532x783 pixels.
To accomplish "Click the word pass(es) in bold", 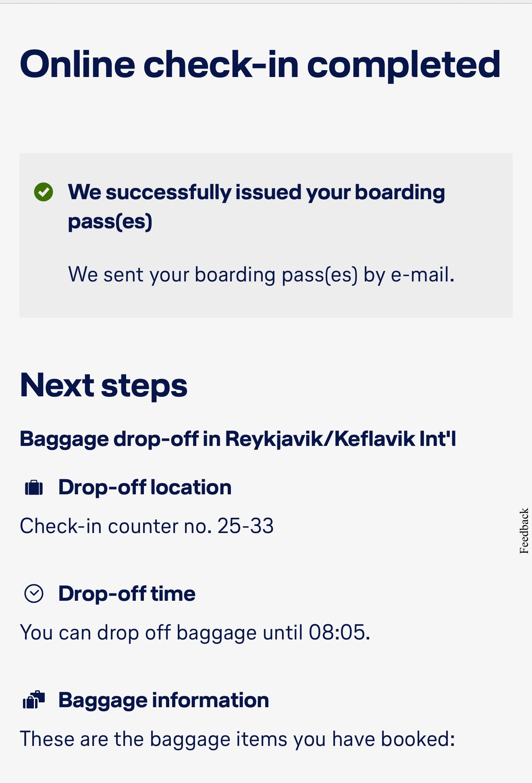I will [110, 222].
